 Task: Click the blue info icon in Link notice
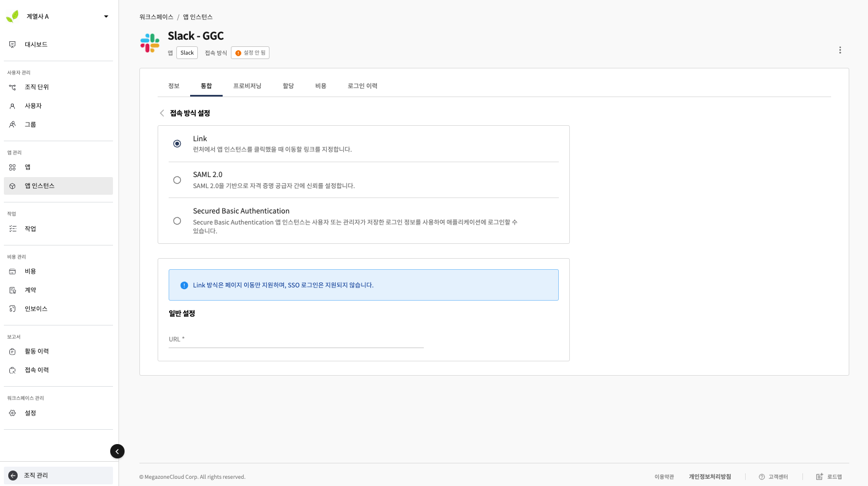pos(184,285)
